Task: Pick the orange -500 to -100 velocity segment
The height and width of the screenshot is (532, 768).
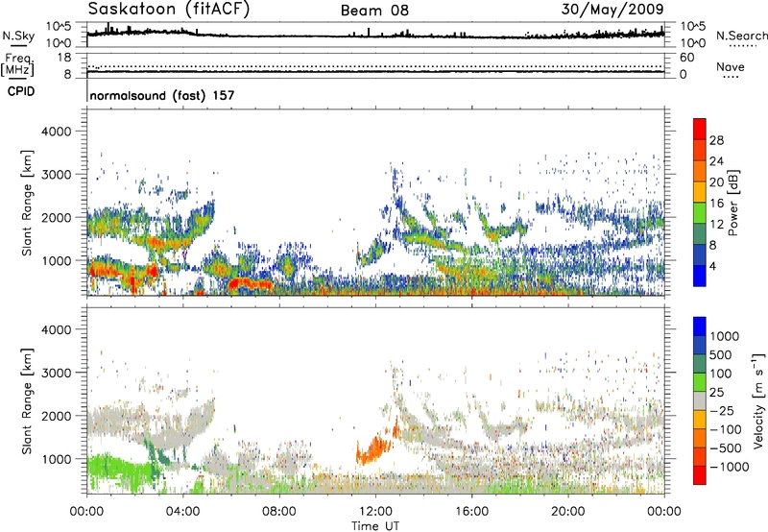Action: click(700, 439)
